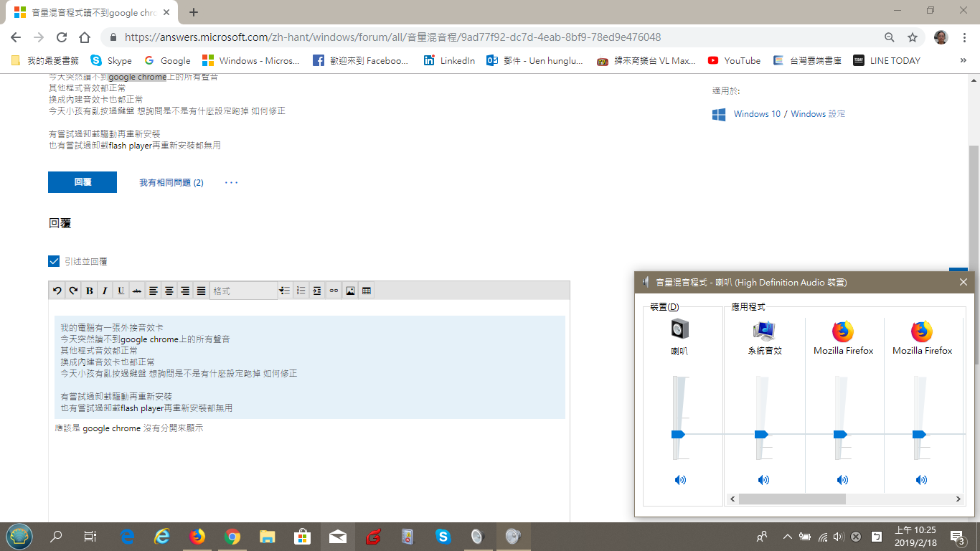Mute the second Mozilla Firefox channel
Screen dimensions: 980x551
[922, 480]
